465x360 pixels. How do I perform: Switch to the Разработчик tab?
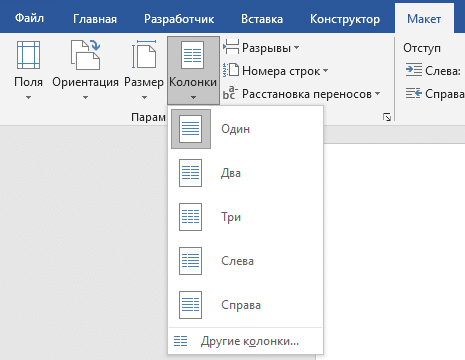click(179, 19)
